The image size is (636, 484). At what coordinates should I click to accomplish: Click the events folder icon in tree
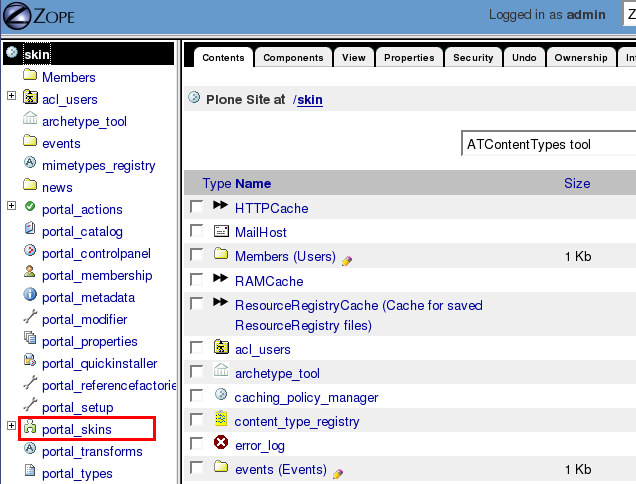30,141
